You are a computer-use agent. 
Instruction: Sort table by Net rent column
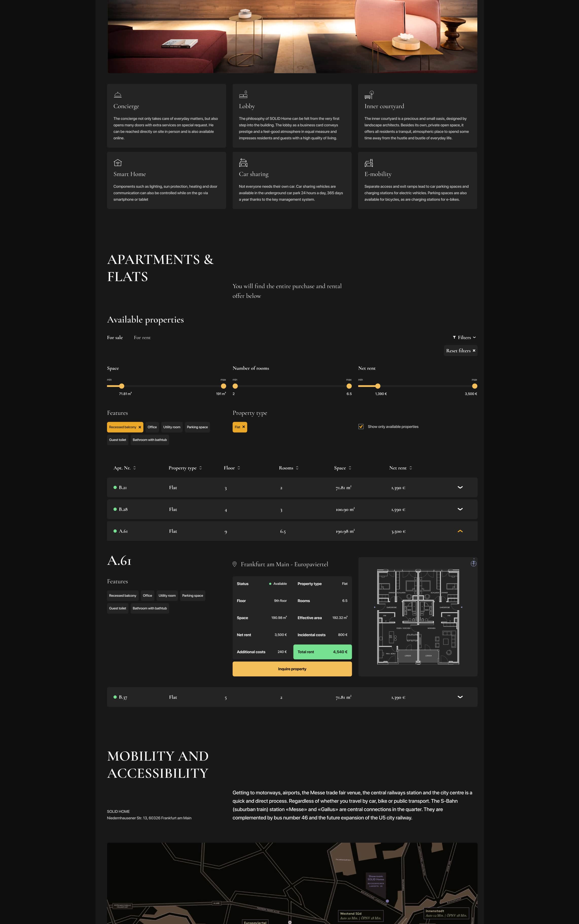pyautogui.click(x=401, y=468)
